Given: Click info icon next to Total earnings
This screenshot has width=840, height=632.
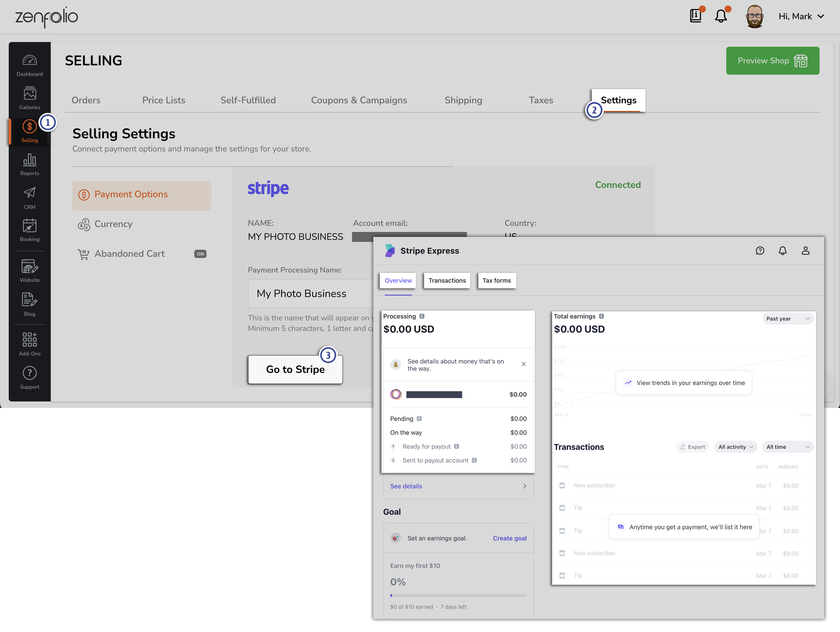Looking at the screenshot, I should pyautogui.click(x=601, y=316).
